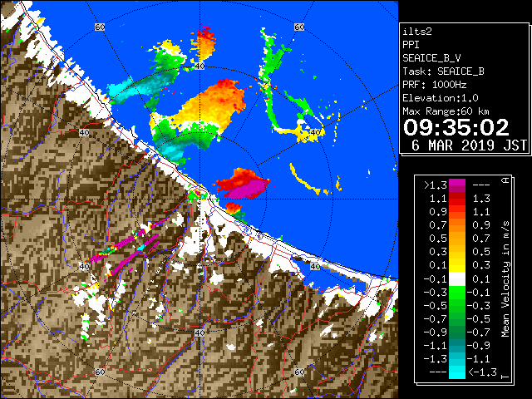Click the northwest 60 range ring label
Viewport: 532px width, 399px height.
100,27
